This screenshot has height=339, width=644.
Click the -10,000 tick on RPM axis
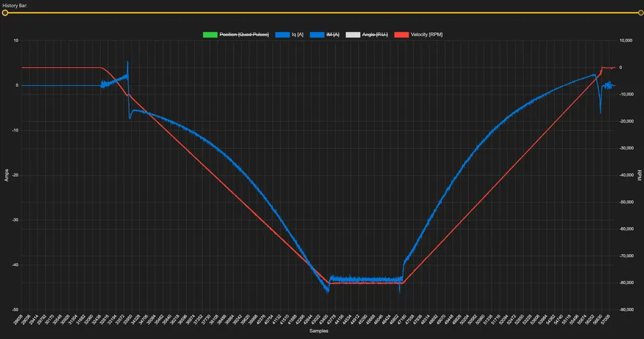point(627,94)
